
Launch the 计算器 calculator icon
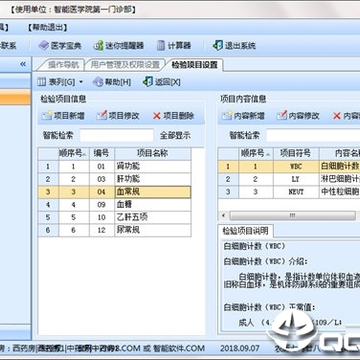pyautogui.click(x=161, y=46)
